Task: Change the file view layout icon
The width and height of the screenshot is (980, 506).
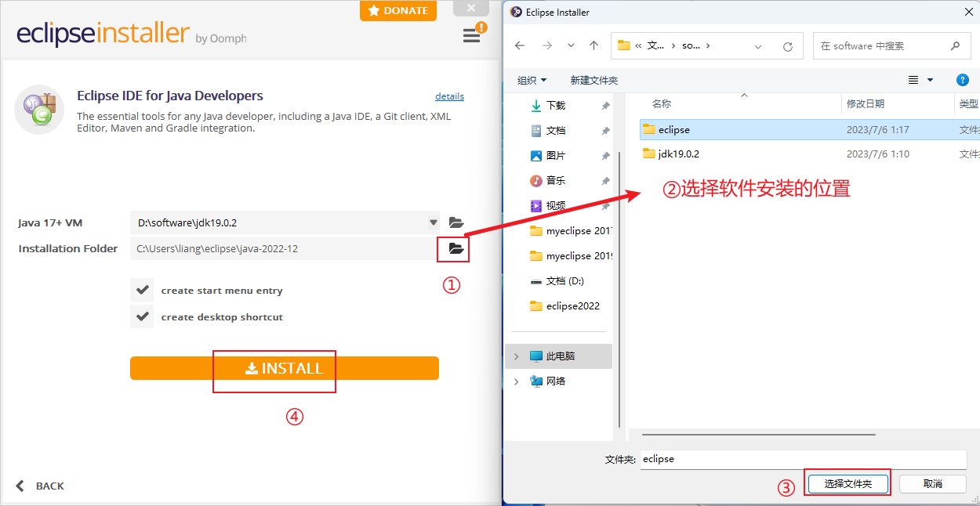Action: [x=913, y=80]
